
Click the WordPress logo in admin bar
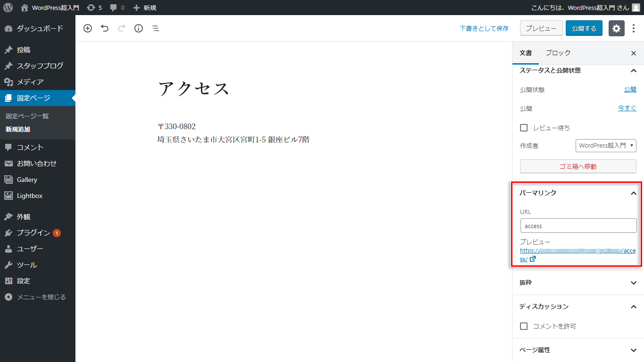8,8
